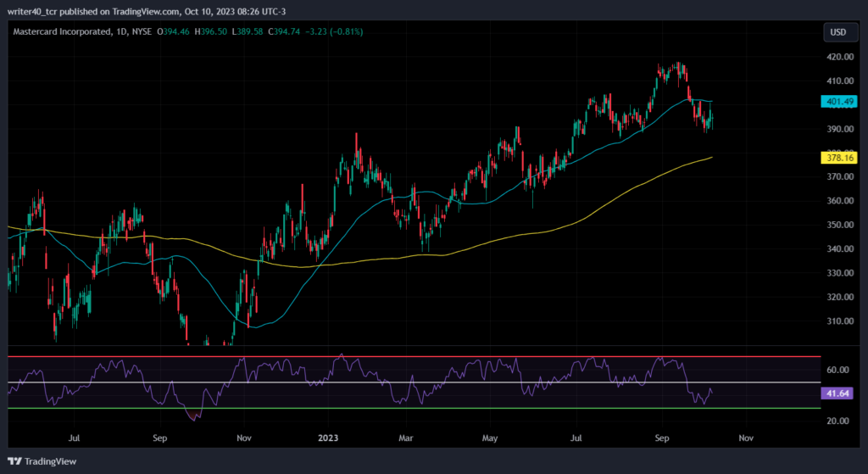The width and height of the screenshot is (868, 474).
Task: Click the Sep time label after 2023
Action: click(x=661, y=438)
